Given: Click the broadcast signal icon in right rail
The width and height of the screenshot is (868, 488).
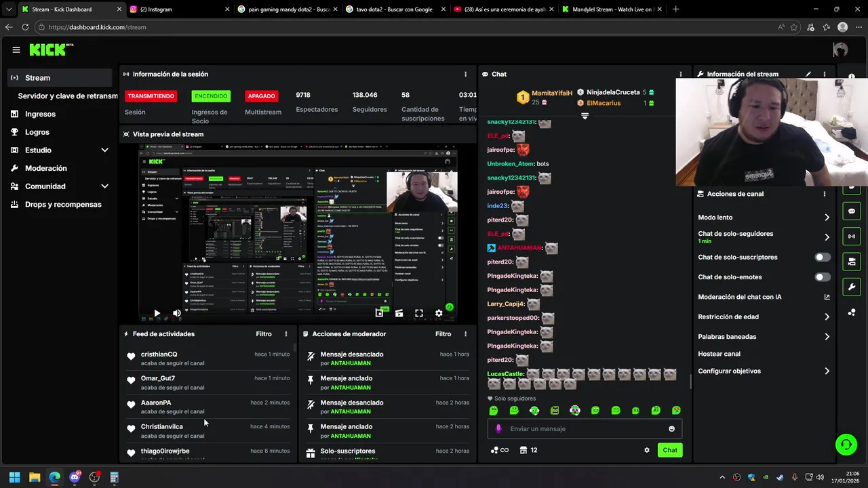Looking at the screenshot, I should pyautogui.click(x=852, y=237).
